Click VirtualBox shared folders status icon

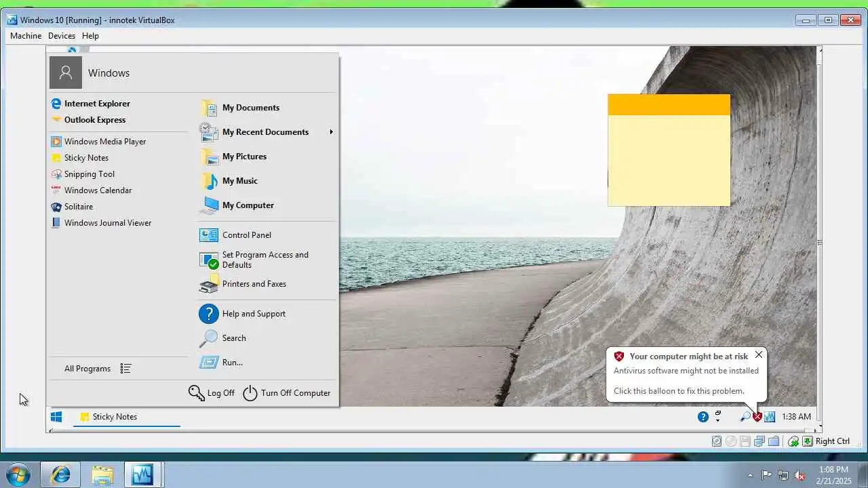pyautogui.click(x=774, y=441)
